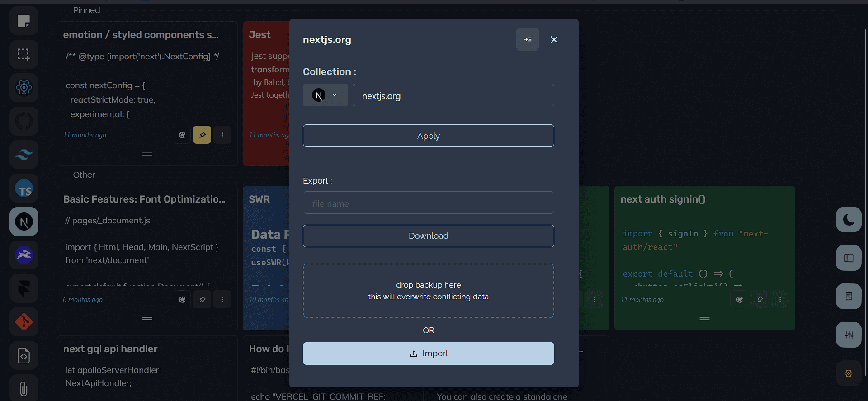Toggle dark mode moon button
868x401 pixels.
coord(849,220)
